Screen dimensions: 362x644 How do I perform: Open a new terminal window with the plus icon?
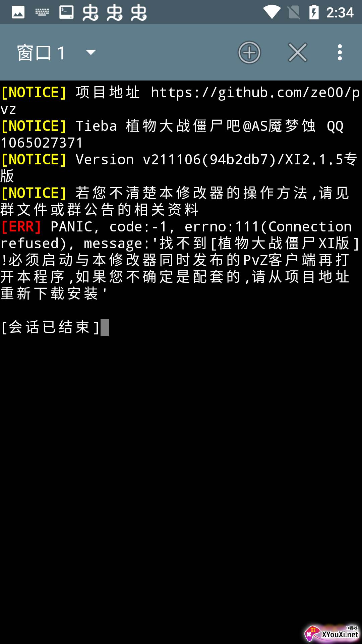click(x=249, y=53)
